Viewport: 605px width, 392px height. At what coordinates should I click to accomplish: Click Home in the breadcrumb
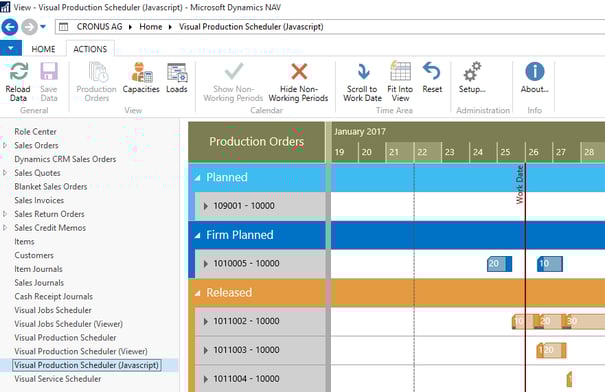150,27
